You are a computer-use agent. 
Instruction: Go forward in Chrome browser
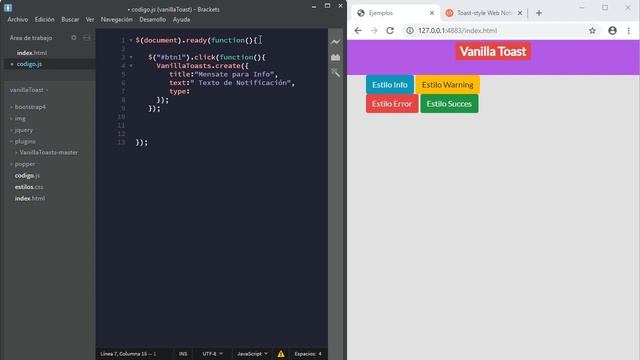374,31
